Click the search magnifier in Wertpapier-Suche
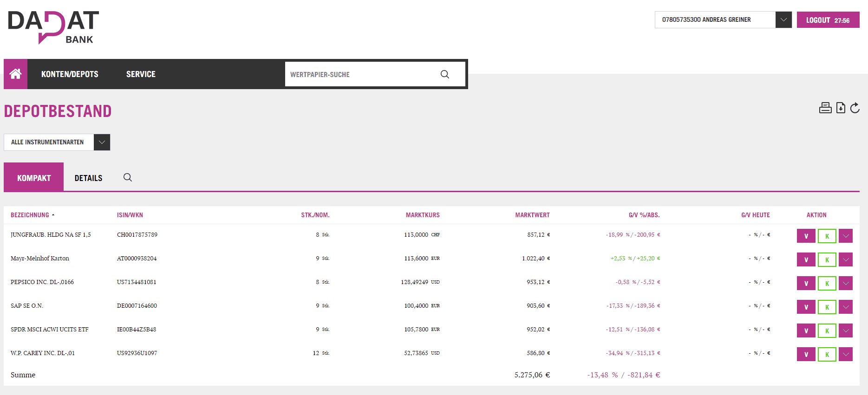Image resolution: width=868 pixels, height=395 pixels. tap(444, 74)
